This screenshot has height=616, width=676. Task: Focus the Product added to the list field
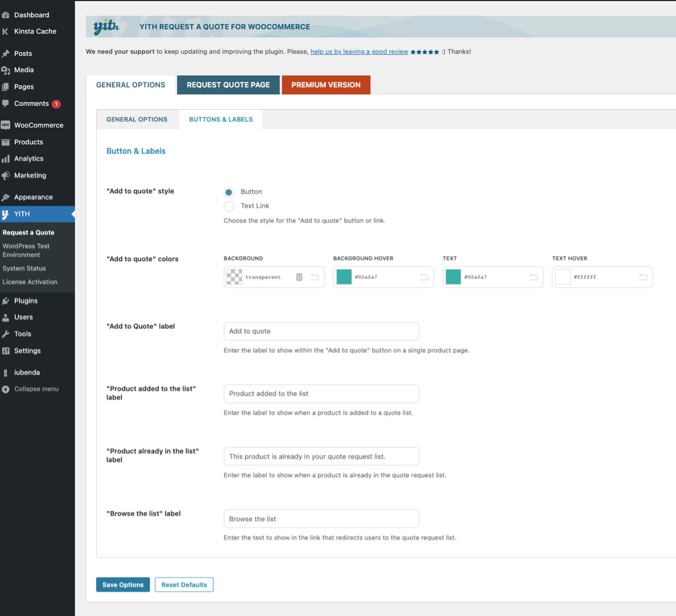(x=321, y=393)
